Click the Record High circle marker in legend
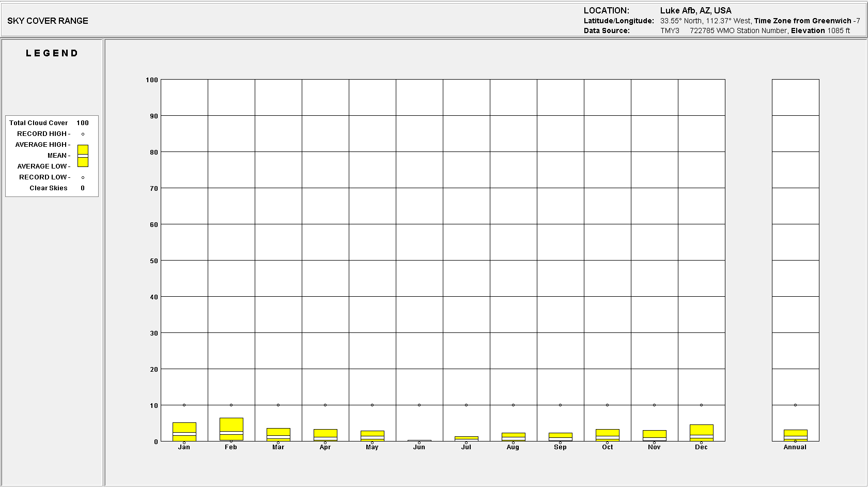Screen dimensions: 868x487 83,134
